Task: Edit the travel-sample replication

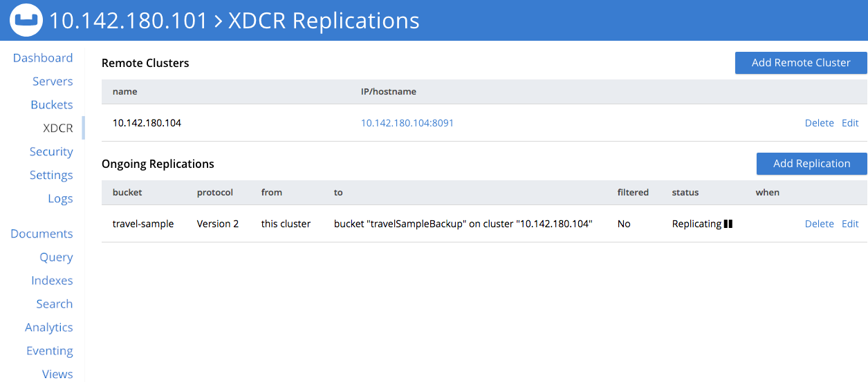Action: [x=850, y=224]
